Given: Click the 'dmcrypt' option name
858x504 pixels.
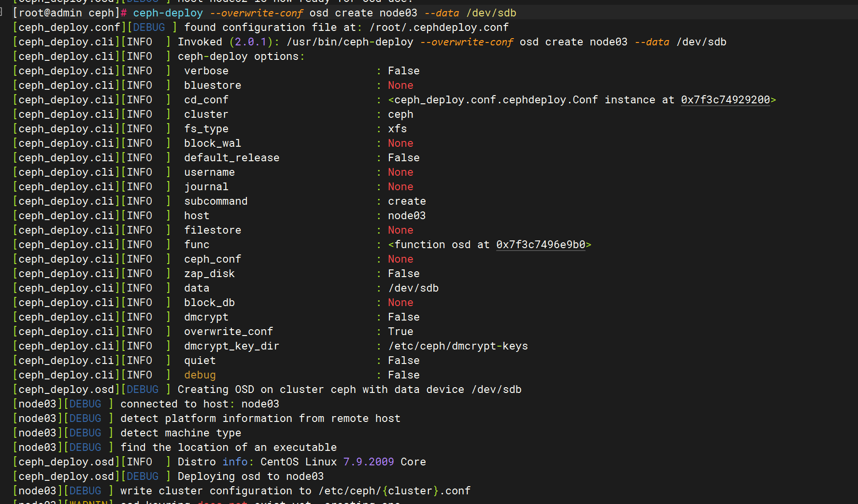Looking at the screenshot, I should click(x=206, y=317).
